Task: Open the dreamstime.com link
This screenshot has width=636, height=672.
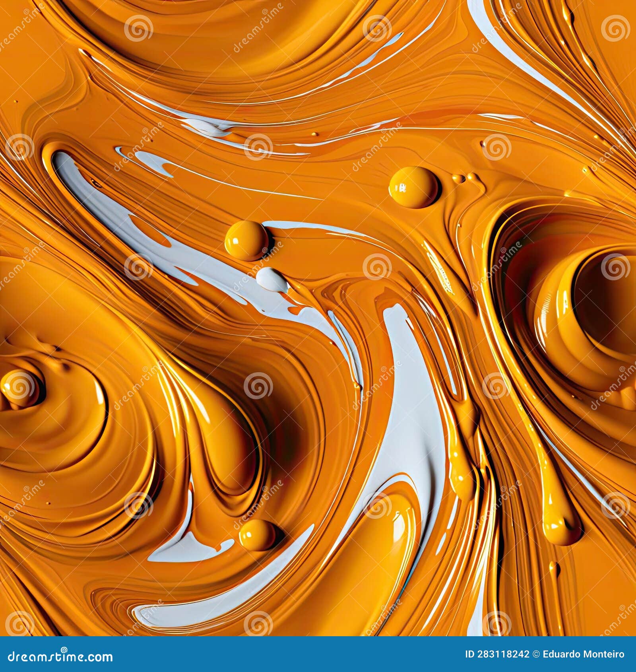Action: click(x=60, y=656)
